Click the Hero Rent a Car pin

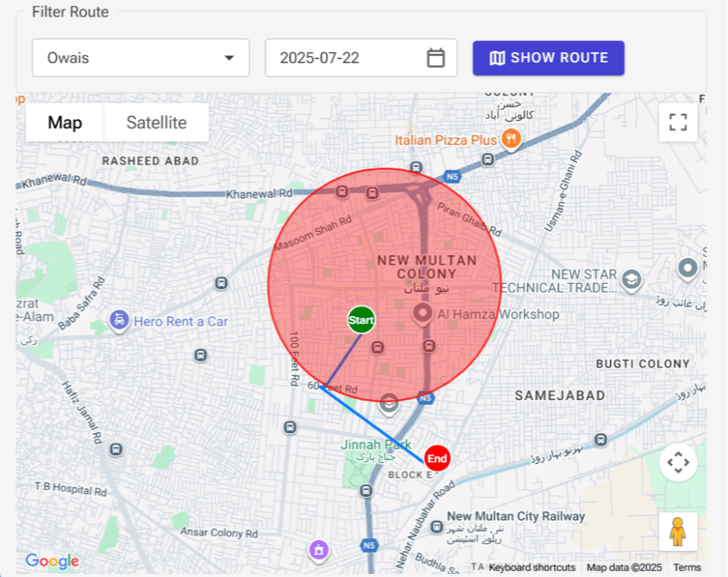(x=119, y=321)
